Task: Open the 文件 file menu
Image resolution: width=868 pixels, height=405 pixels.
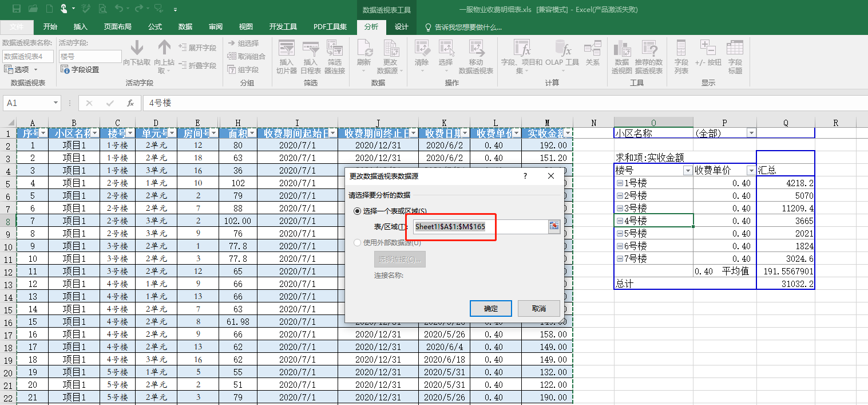Action: tap(17, 27)
